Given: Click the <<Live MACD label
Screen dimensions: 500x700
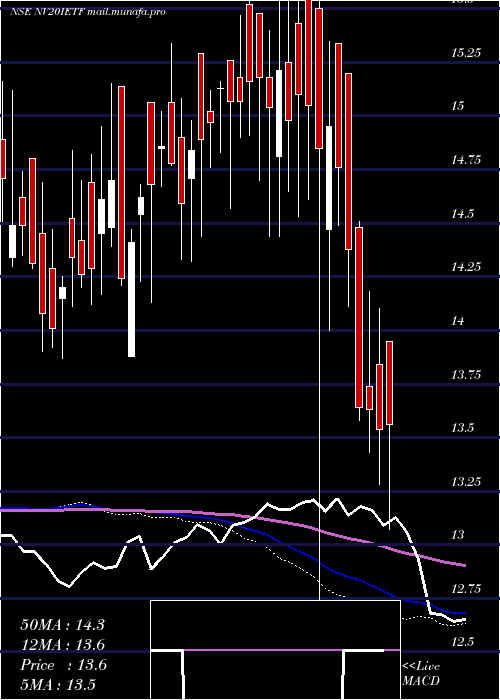Looking at the screenshot, I should point(421,674).
